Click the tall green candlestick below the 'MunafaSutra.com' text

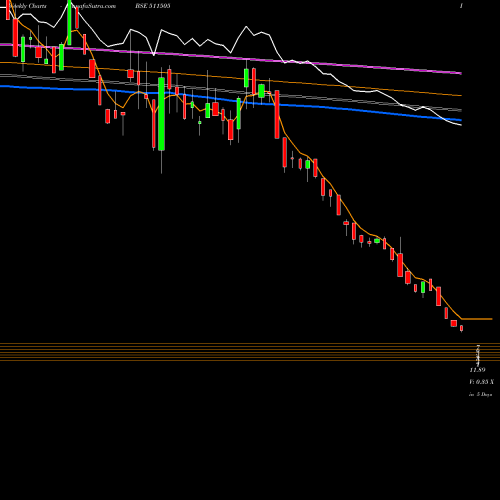click(x=69, y=23)
